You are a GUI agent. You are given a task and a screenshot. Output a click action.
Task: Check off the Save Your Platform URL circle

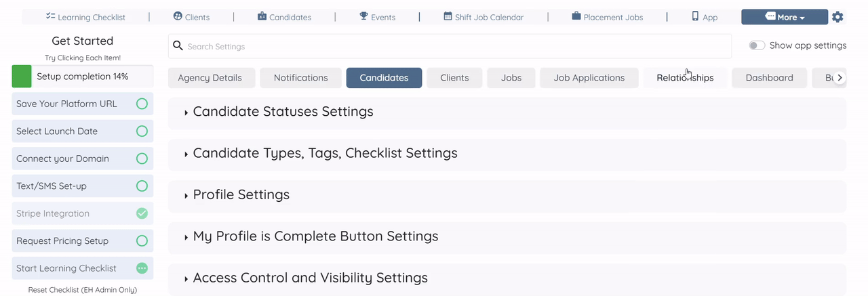[142, 104]
